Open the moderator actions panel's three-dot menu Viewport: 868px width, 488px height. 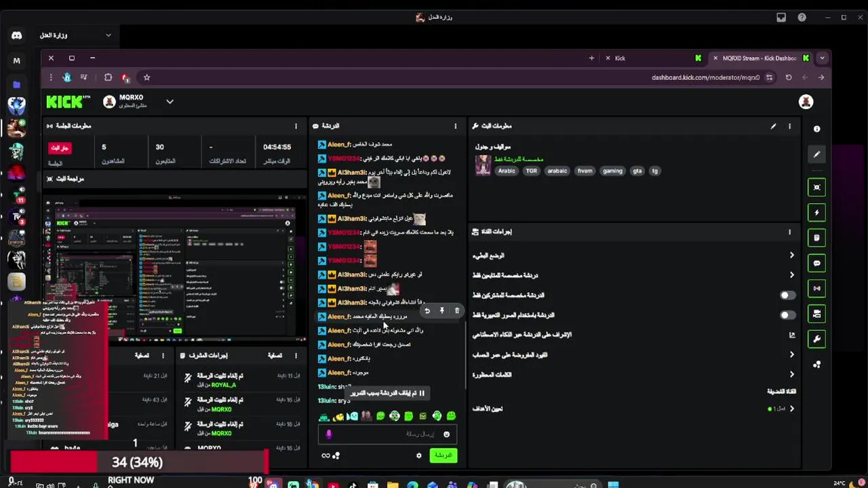(x=296, y=355)
